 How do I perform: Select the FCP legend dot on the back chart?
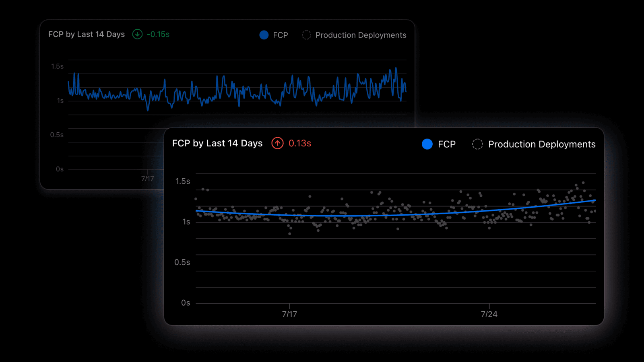[x=264, y=35]
